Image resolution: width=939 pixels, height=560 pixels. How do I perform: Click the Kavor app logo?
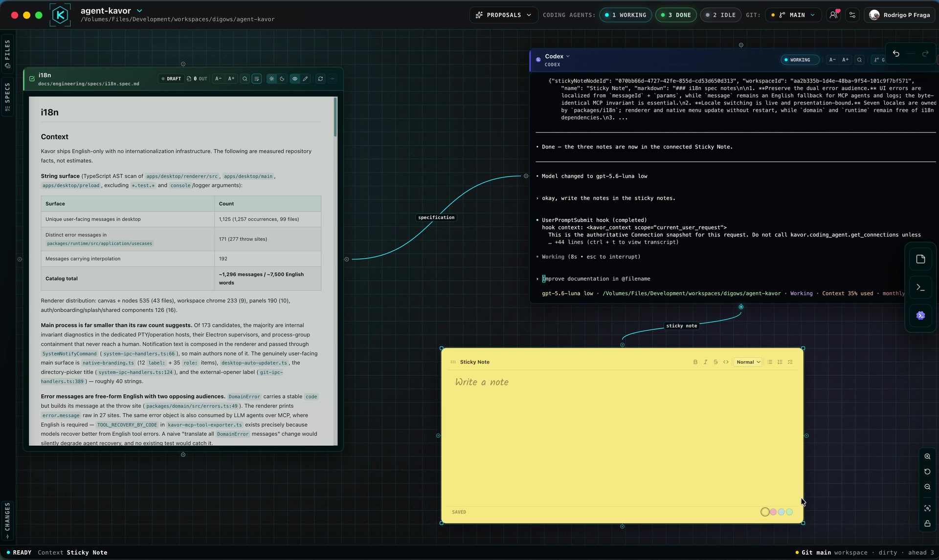click(60, 15)
